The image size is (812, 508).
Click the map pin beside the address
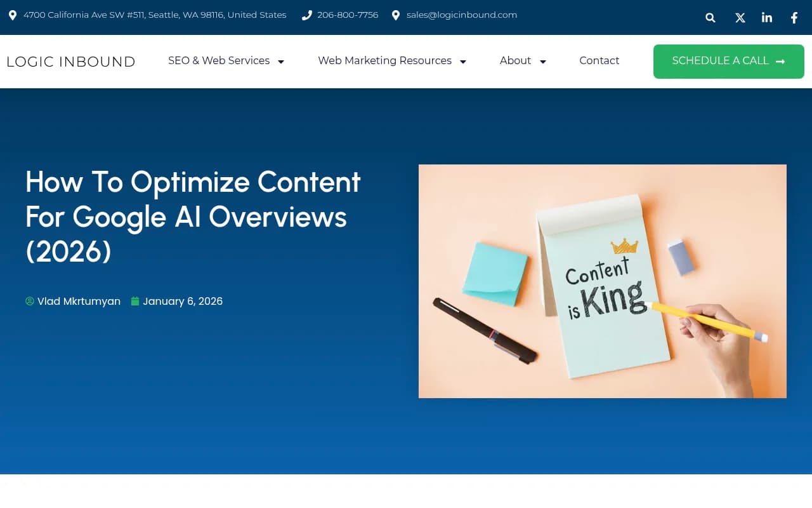(x=13, y=15)
